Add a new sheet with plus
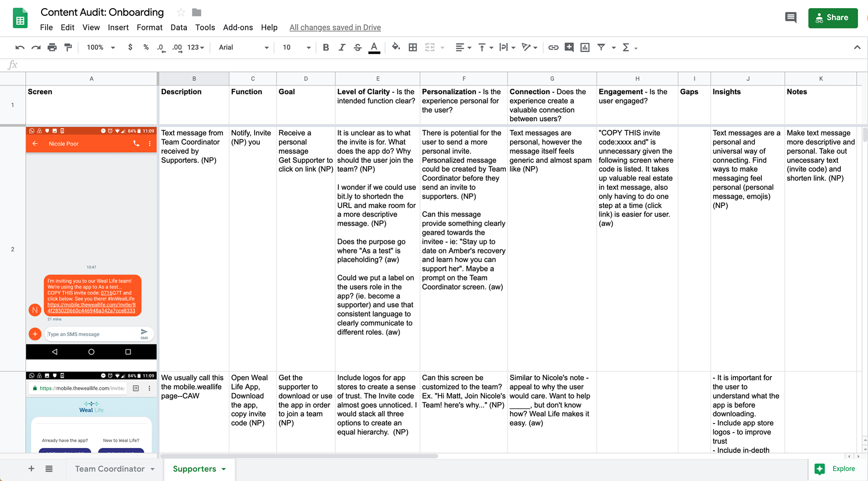This screenshot has height=481, width=868. coord(31,469)
